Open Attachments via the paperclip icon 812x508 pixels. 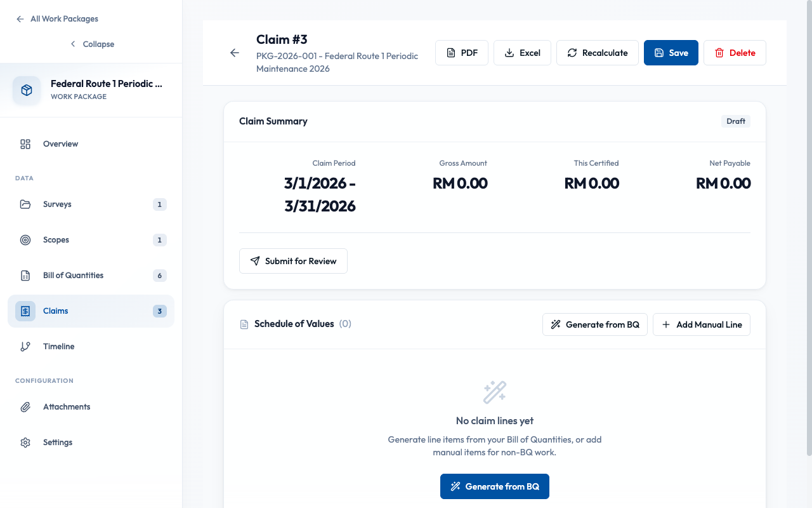click(x=25, y=406)
